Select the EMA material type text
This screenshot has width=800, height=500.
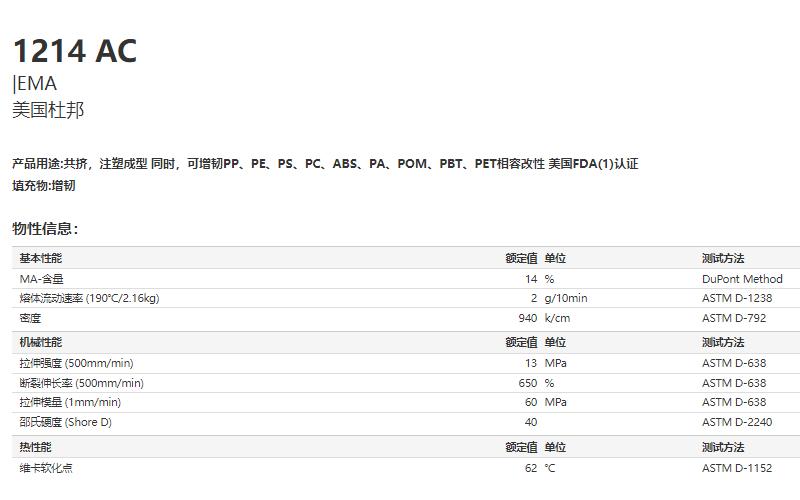click(37, 84)
